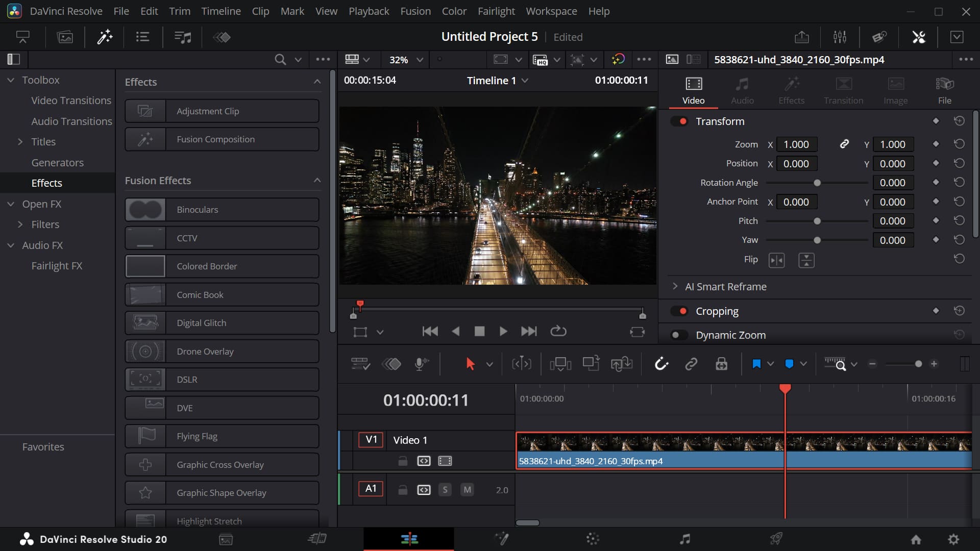Open the viewer zoom 32% dropdown

[x=406, y=60]
